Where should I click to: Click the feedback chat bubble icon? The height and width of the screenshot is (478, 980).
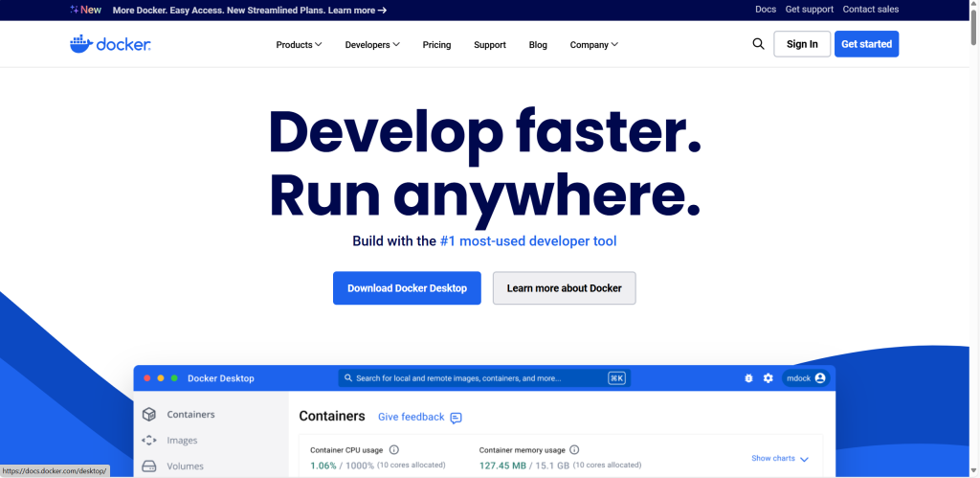pos(457,418)
